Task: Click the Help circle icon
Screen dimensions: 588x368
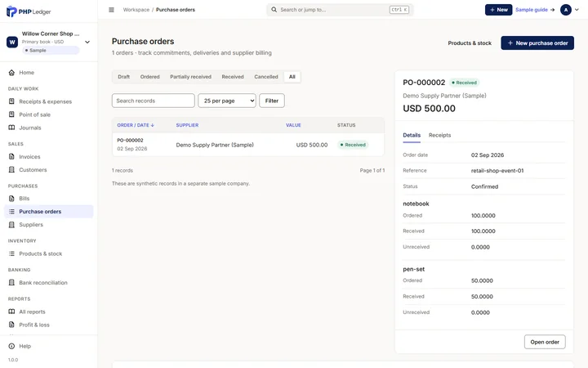Action: coord(11,346)
